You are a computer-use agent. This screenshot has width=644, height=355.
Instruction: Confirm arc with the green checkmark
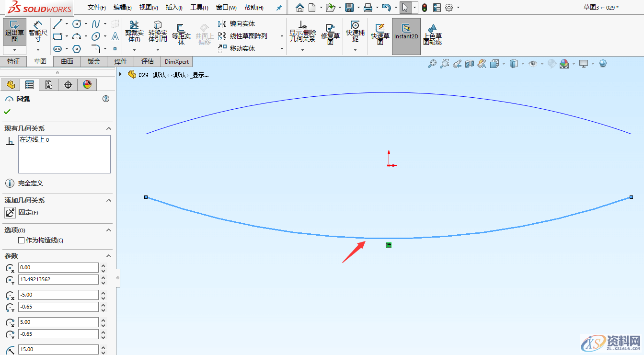tap(8, 110)
